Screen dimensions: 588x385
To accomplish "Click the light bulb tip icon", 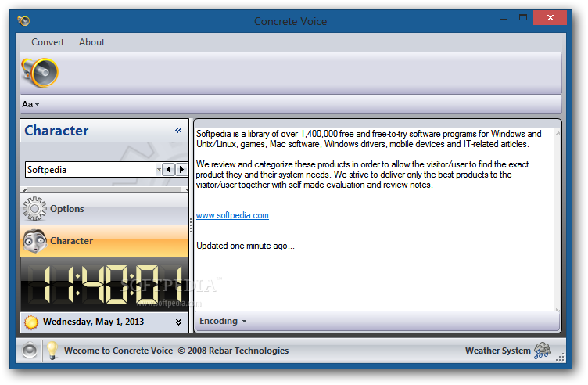I will click(x=52, y=351).
